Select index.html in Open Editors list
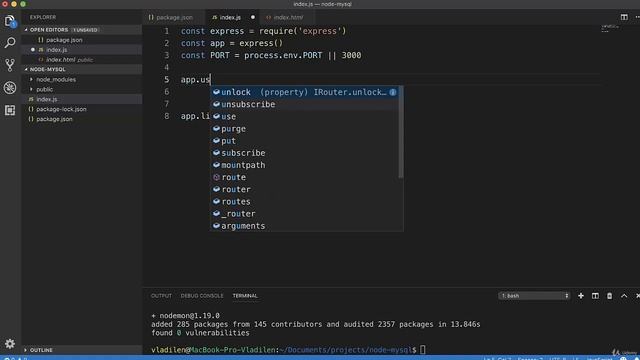The height and width of the screenshot is (360, 640). 82,60
